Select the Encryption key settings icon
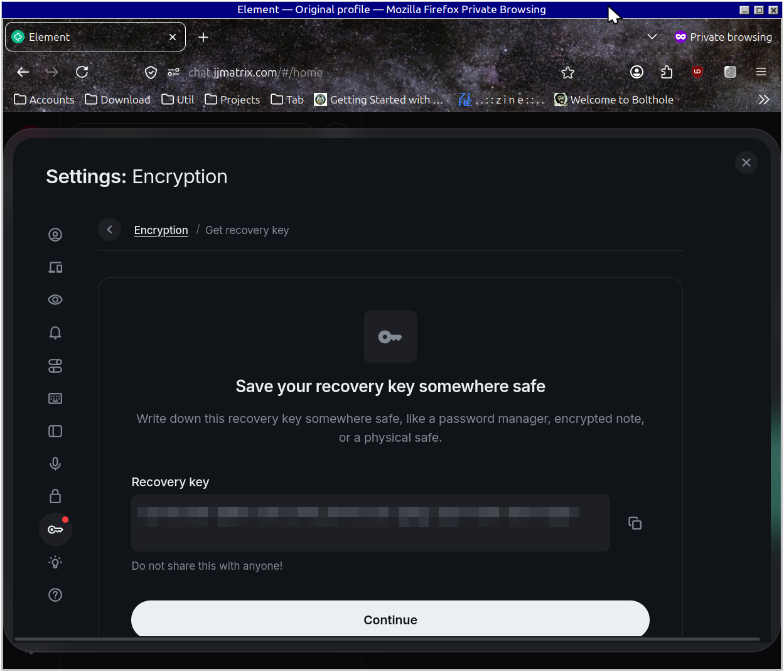 pyautogui.click(x=55, y=530)
